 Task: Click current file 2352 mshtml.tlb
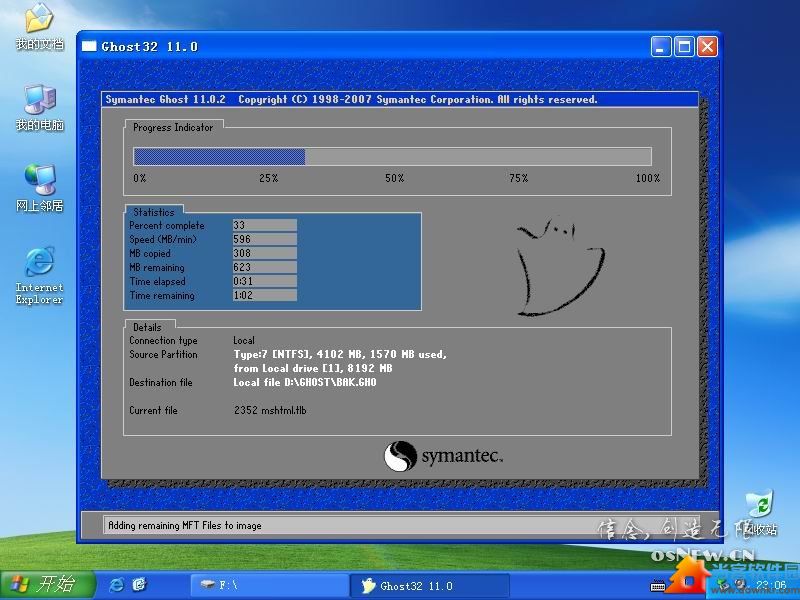click(x=270, y=410)
